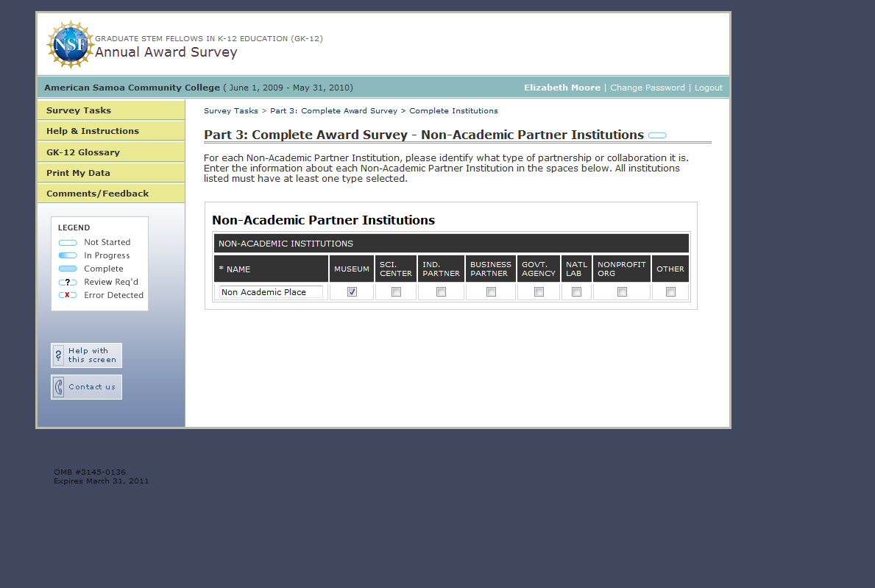The height and width of the screenshot is (588, 875).
Task: Click Help with this screen button
Action: coord(87,355)
